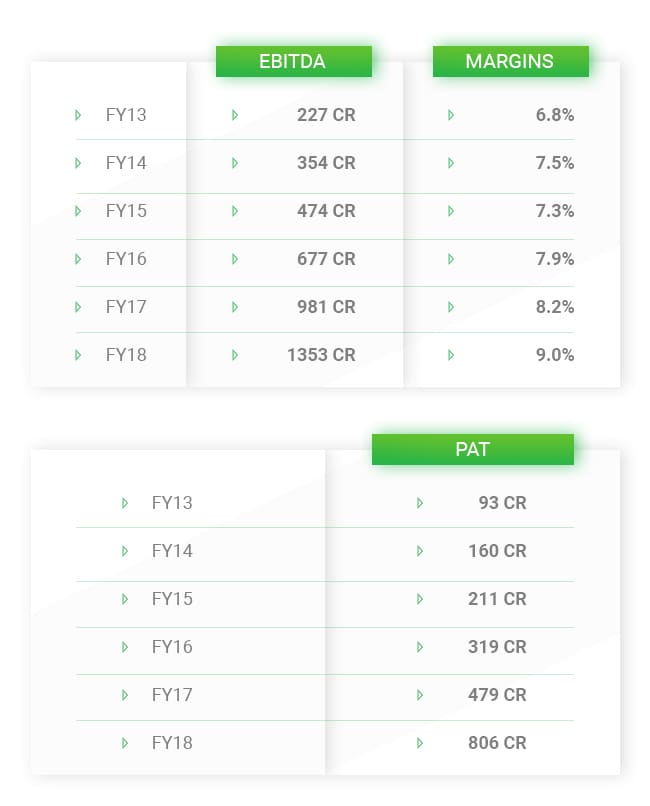Screen dimensions: 650x806
Task: Click the FY18 label in the EBITDA table
Action: click(126, 355)
